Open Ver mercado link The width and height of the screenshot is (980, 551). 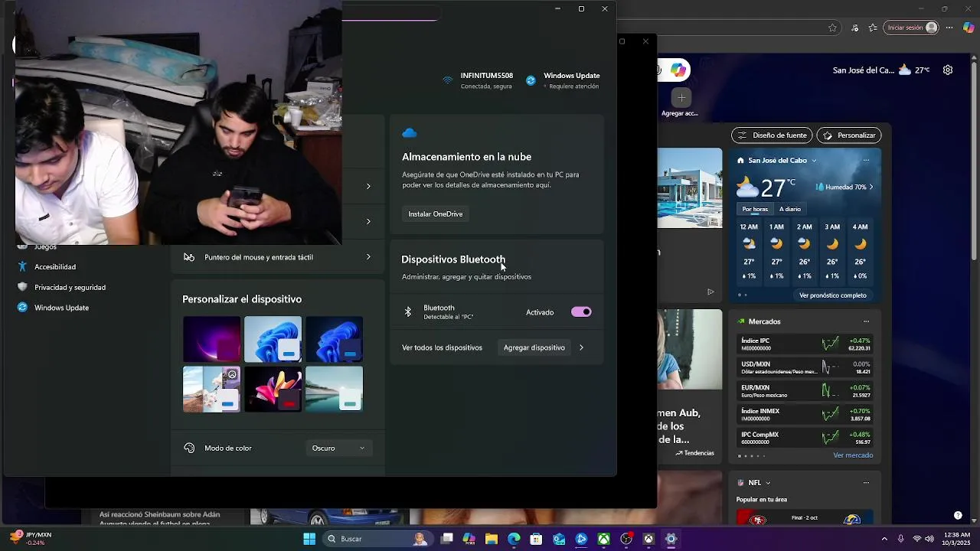coord(853,455)
